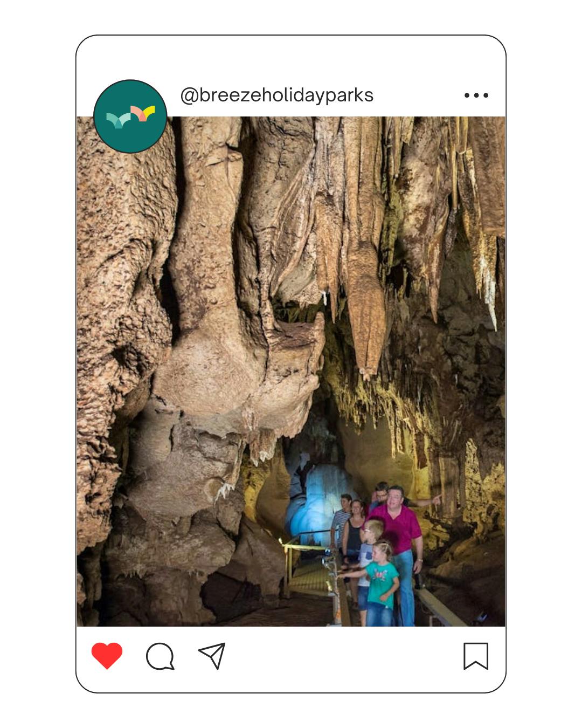Open comments via the speech bubble icon
This screenshot has width=582, height=728.
(x=160, y=656)
